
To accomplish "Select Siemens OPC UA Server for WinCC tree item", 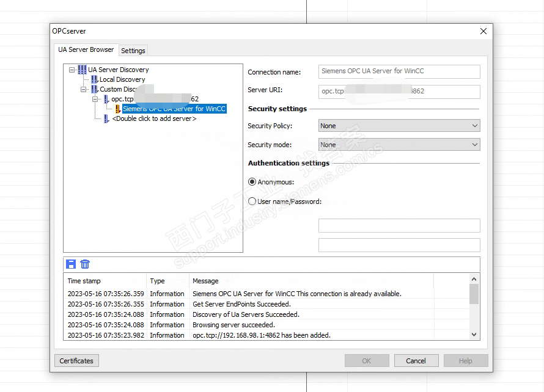I will tap(174, 109).
